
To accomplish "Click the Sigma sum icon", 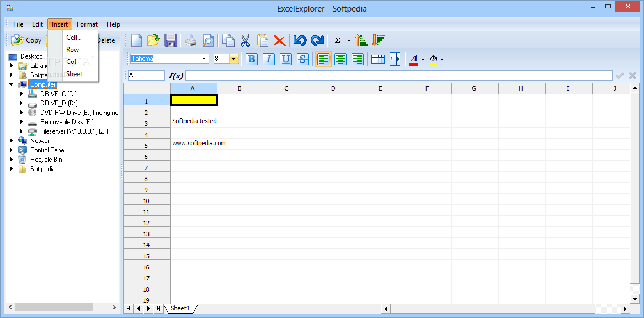I will tap(338, 40).
